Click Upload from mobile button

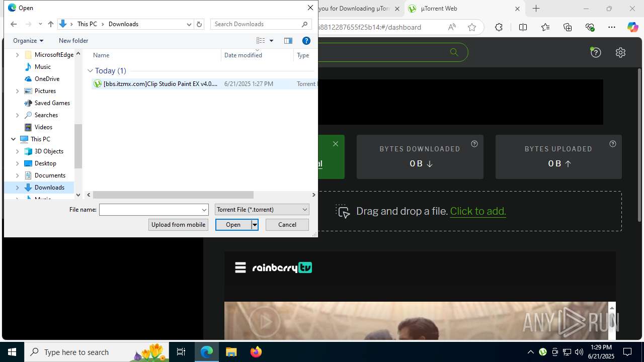pyautogui.click(x=178, y=225)
